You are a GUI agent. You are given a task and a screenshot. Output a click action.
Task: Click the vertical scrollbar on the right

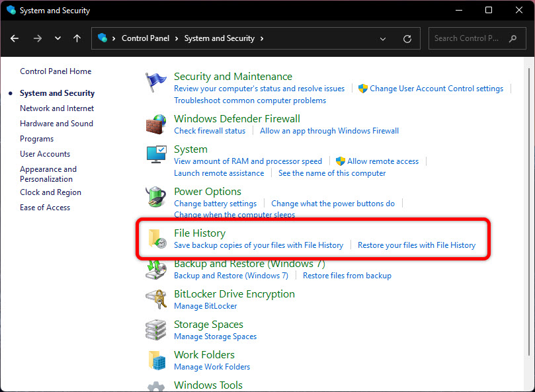click(x=529, y=212)
